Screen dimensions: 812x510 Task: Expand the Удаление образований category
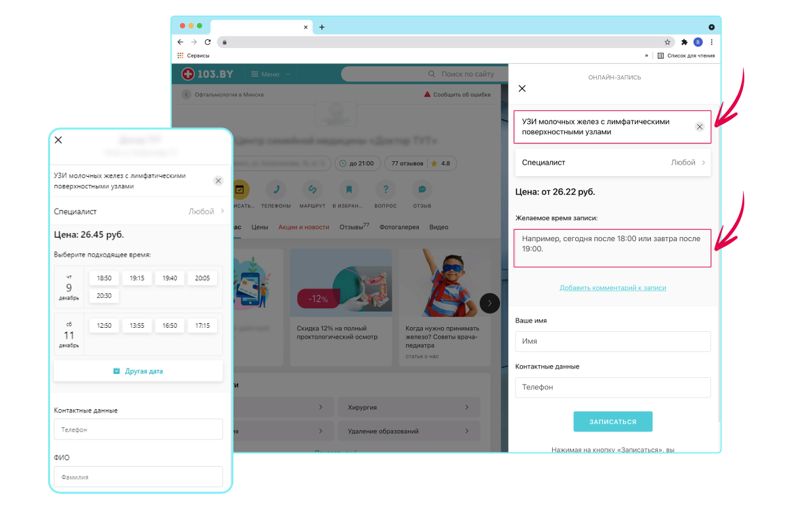tap(409, 431)
